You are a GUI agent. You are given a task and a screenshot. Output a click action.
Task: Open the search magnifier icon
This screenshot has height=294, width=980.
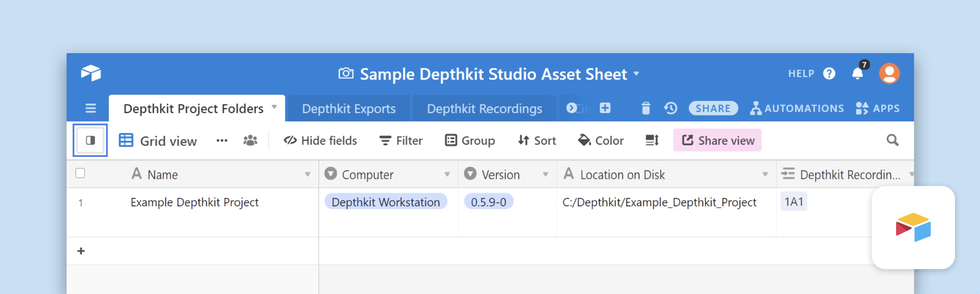click(892, 141)
